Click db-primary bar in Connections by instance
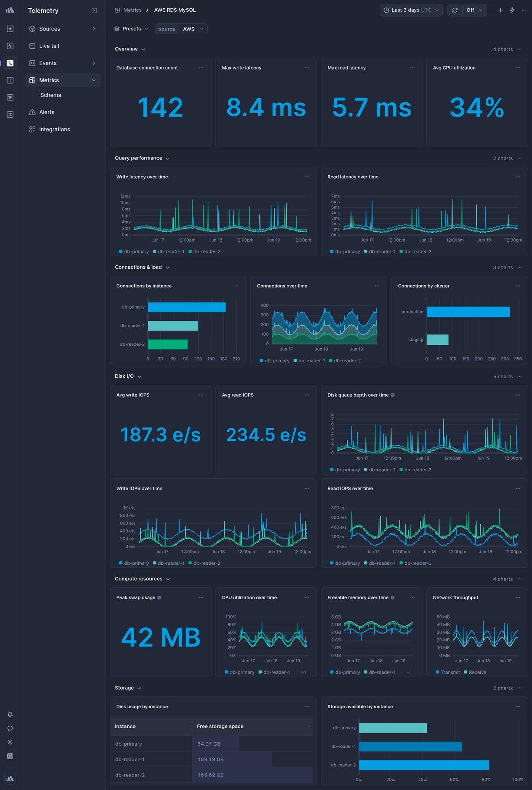This screenshot has width=532, height=790. (186, 307)
